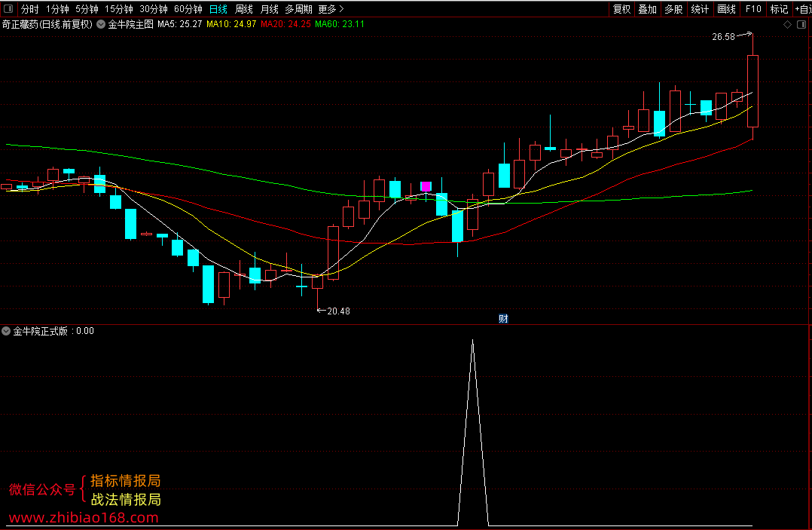This screenshot has width=812, height=530.
Task: Open the 画线 drawing tools
Action: 727,9
